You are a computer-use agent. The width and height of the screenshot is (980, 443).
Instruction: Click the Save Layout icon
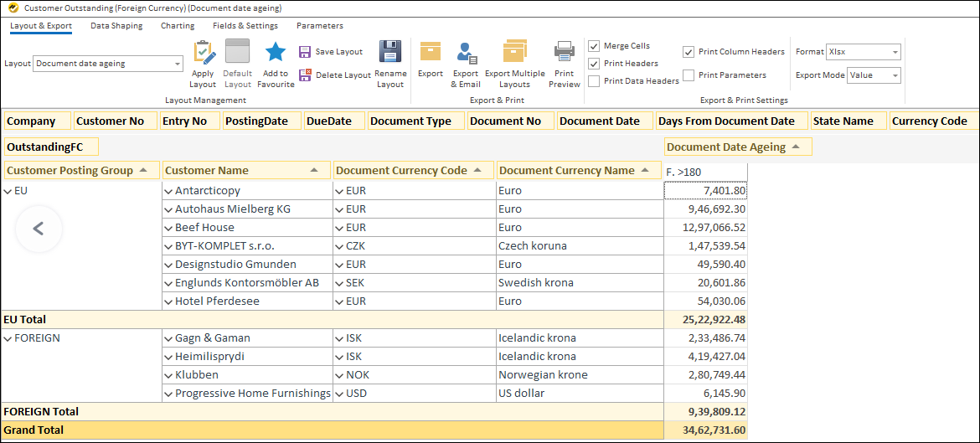click(x=305, y=52)
